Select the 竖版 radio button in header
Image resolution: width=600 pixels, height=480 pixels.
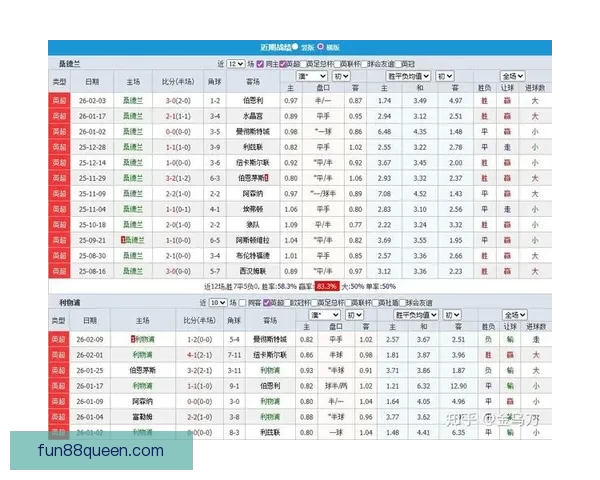(295, 47)
